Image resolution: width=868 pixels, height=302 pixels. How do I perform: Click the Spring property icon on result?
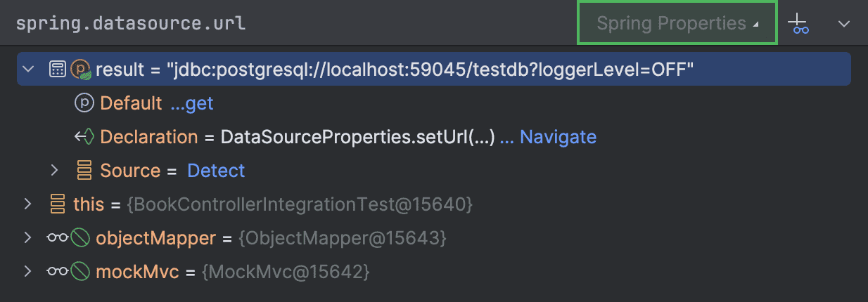[81, 69]
